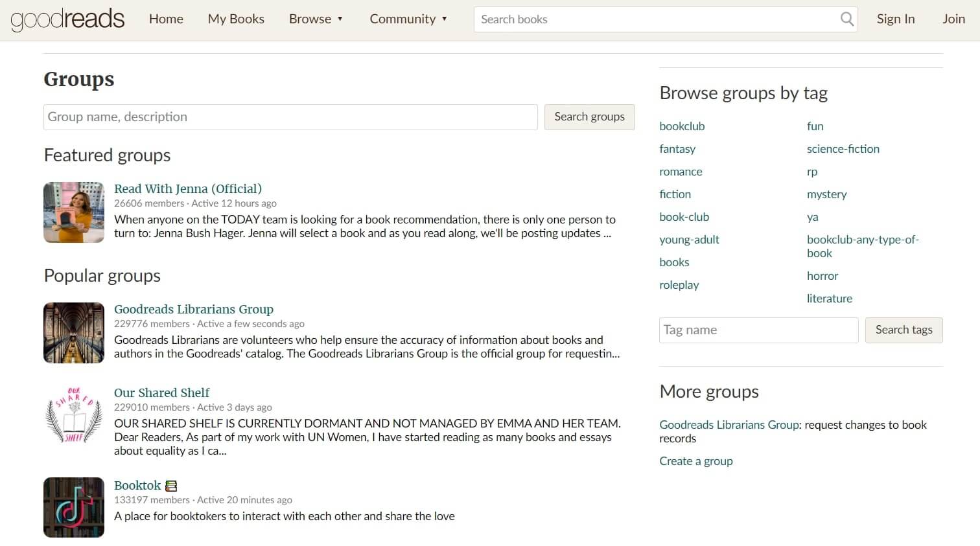Image resolution: width=980 pixels, height=546 pixels.
Task: Browse groups tagged bookclub
Action: (x=682, y=126)
